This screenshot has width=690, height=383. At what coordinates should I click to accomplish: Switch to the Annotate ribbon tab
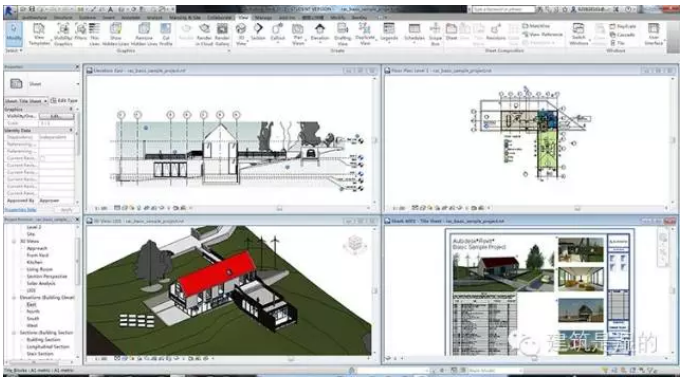click(x=131, y=18)
